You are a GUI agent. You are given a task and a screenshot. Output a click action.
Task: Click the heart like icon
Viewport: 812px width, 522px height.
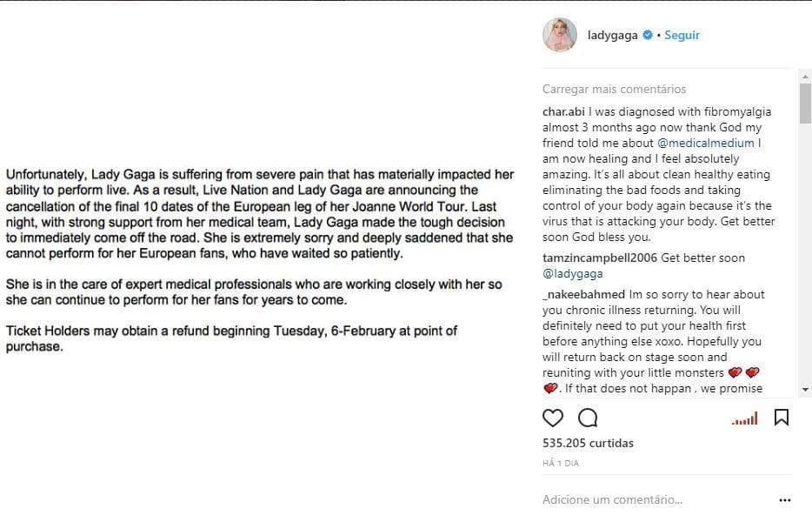tap(553, 418)
